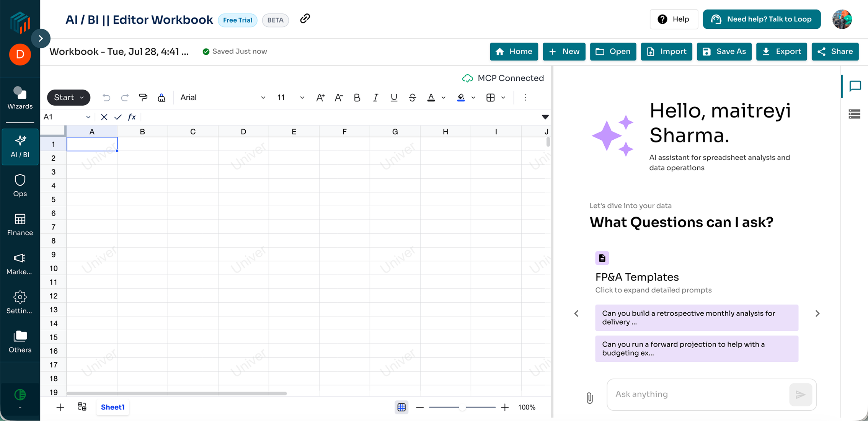Decrease the font size
The width and height of the screenshot is (868, 421).
[339, 98]
